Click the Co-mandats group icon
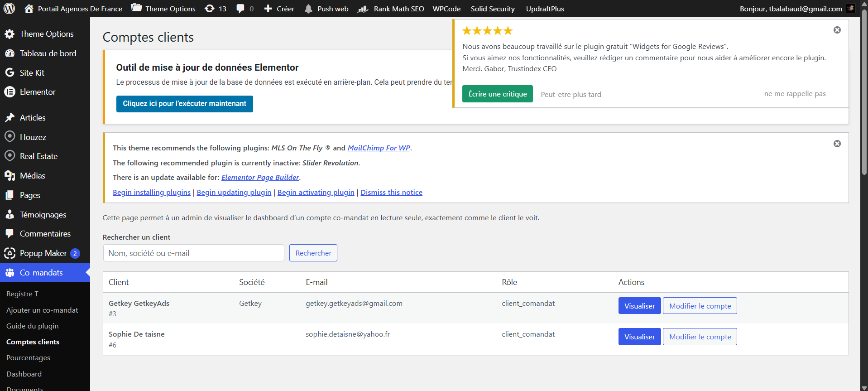 pyautogui.click(x=10, y=273)
